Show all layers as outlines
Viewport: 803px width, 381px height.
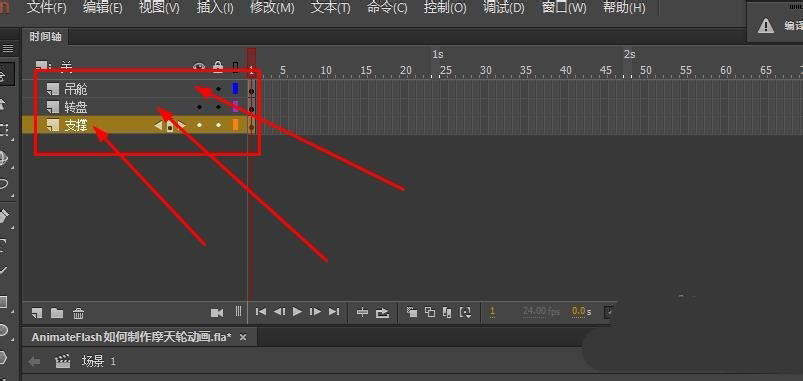[x=236, y=67]
